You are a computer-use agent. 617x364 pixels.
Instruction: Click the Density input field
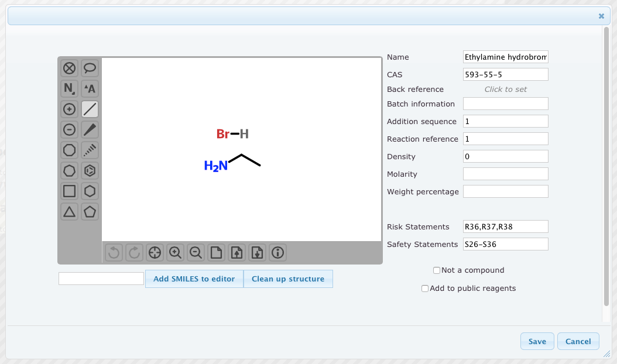[506, 156]
